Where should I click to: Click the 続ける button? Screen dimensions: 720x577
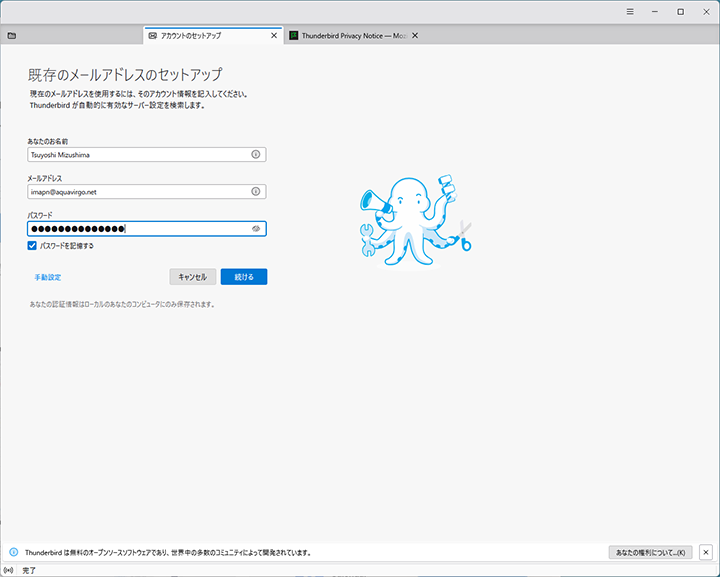tap(244, 277)
